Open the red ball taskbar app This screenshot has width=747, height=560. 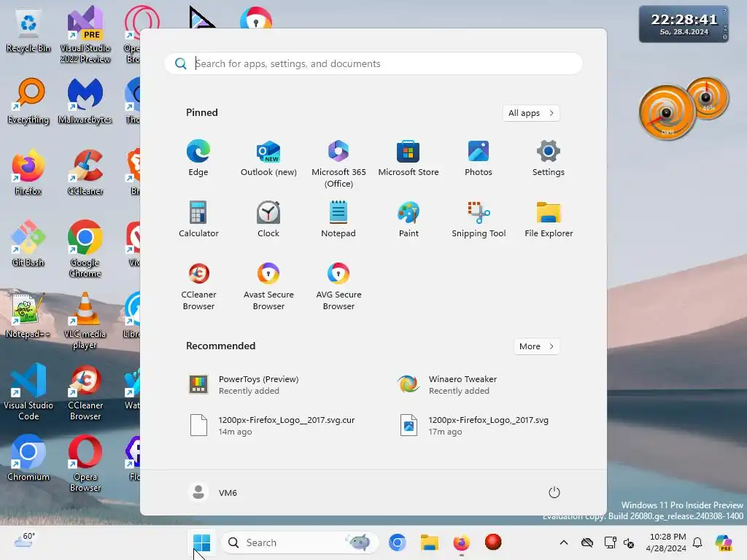coord(493,542)
